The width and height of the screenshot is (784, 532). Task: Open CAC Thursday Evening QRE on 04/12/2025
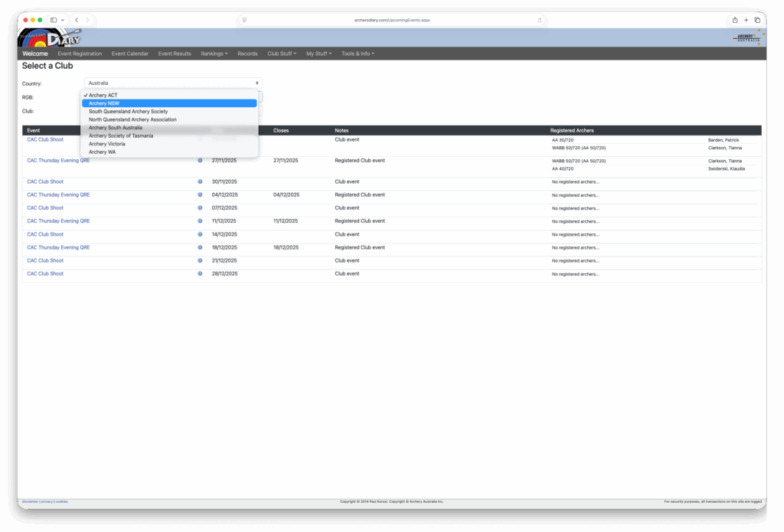(x=58, y=194)
